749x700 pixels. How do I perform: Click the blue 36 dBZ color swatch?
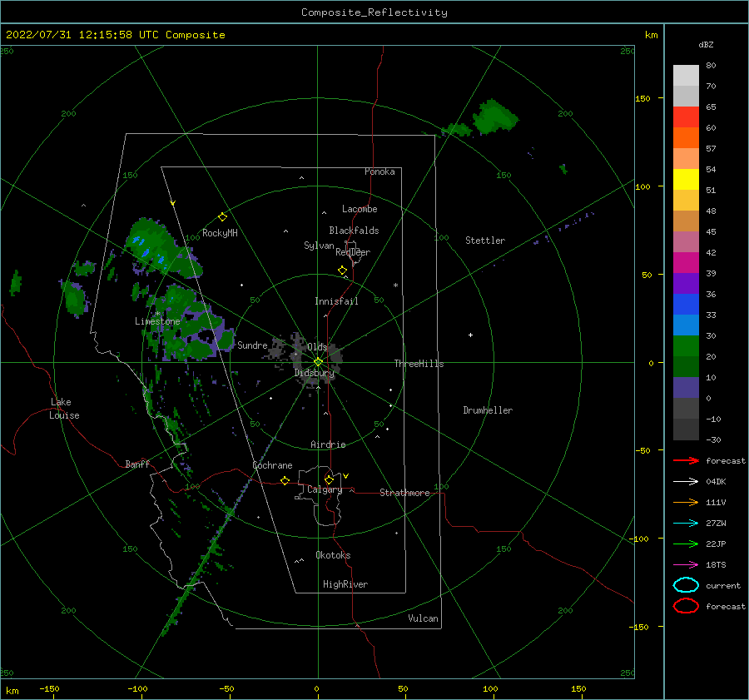coord(686,305)
